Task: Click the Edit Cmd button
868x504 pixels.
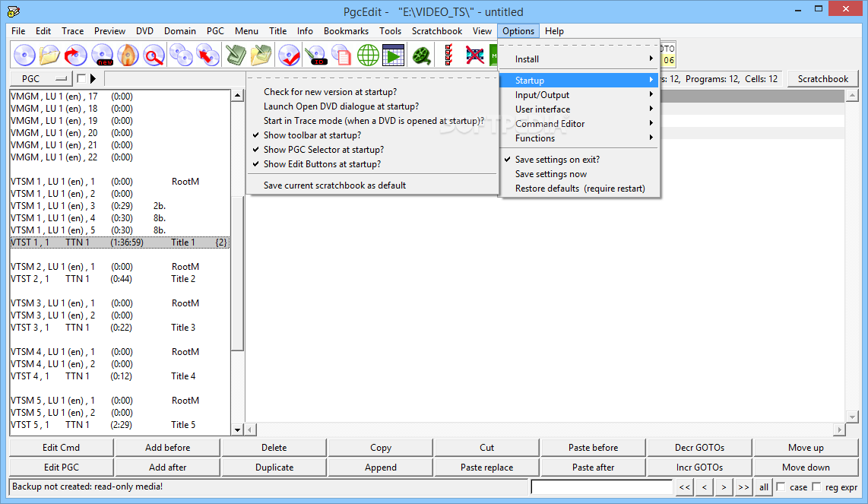Action: pos(62,448)
